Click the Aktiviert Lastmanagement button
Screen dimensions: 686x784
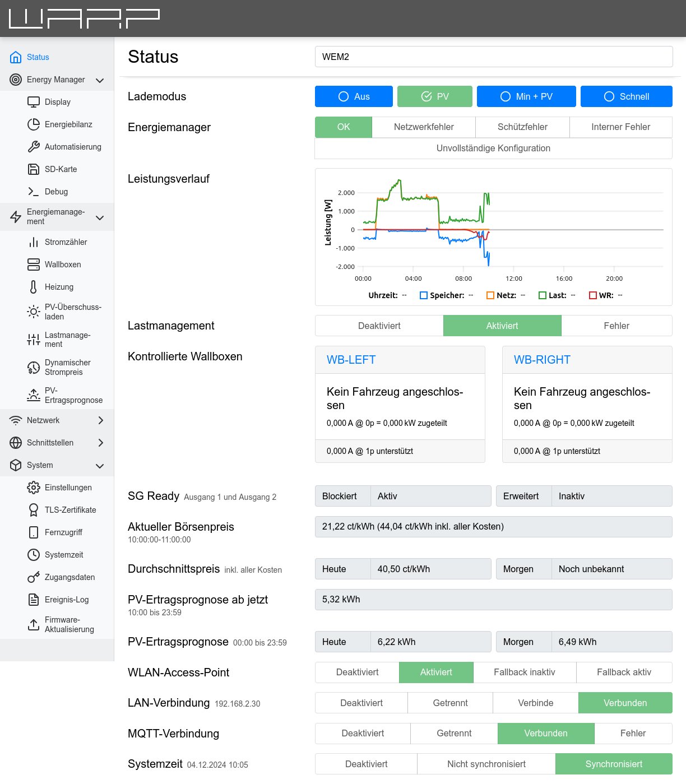(502, 325)
